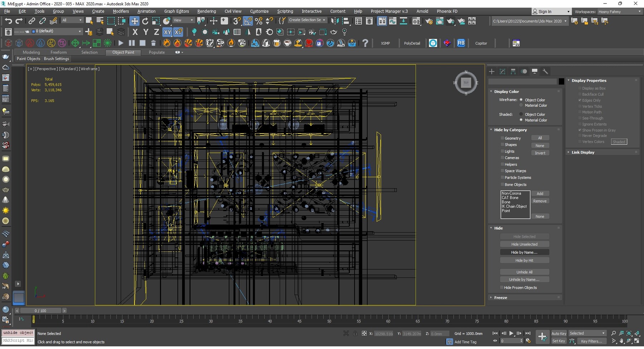The height and width of the screenshot is (349, 644).
Task: Expand the Link Display rollout
Action: click(x=582, y=152)
